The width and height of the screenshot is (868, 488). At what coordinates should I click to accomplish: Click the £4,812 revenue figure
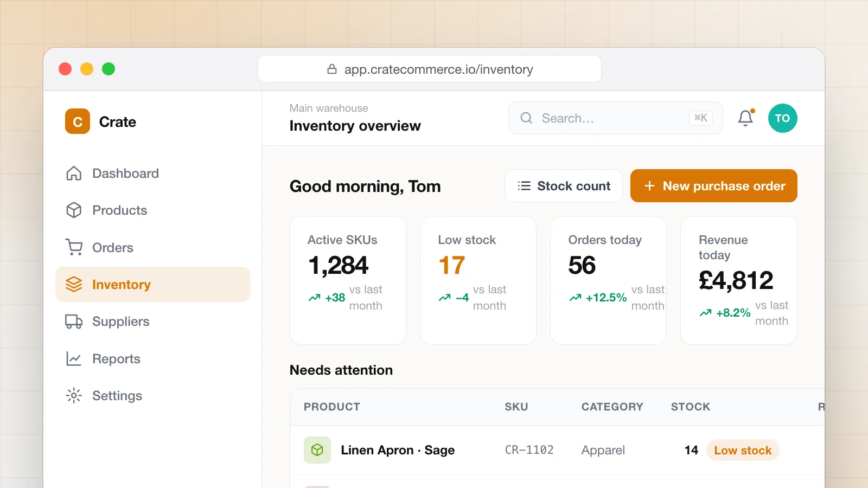(x=736, y=280)
